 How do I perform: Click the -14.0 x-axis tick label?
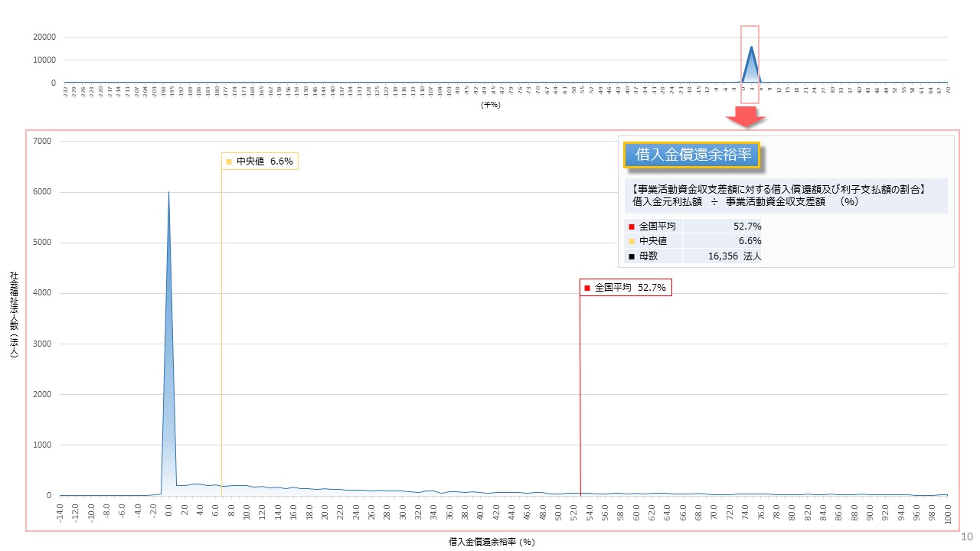(x=60, y=512)
